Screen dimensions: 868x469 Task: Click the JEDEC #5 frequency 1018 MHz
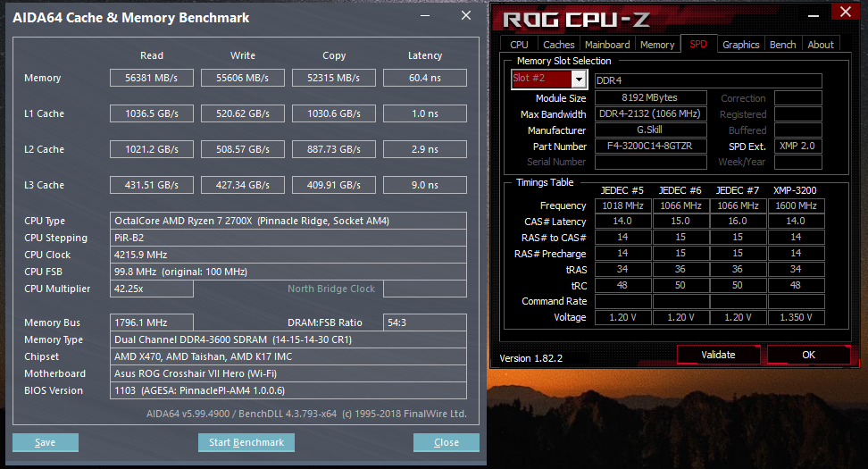pos(622,206)
